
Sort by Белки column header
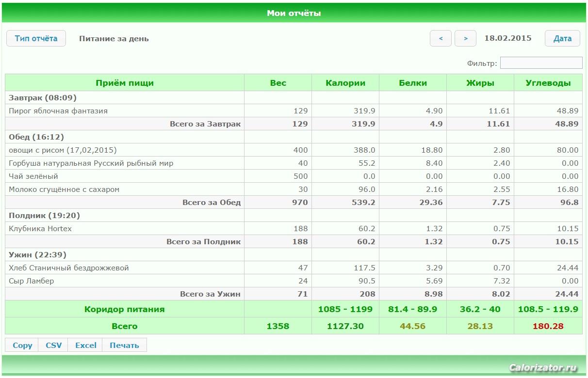coord(413,83)
